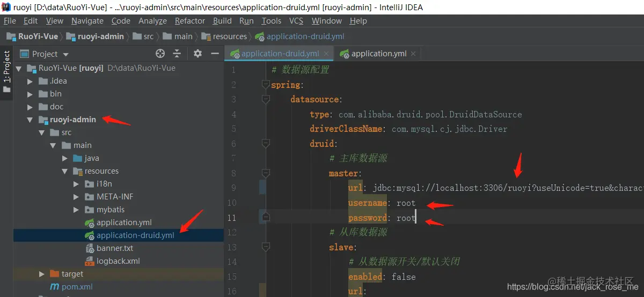Collapse the resources folder

click(x=65, y=171)
